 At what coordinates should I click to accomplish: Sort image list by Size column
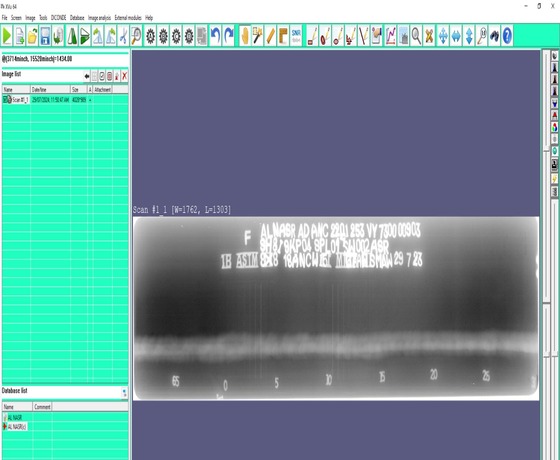pyautogui.click(x=79, y=90)
